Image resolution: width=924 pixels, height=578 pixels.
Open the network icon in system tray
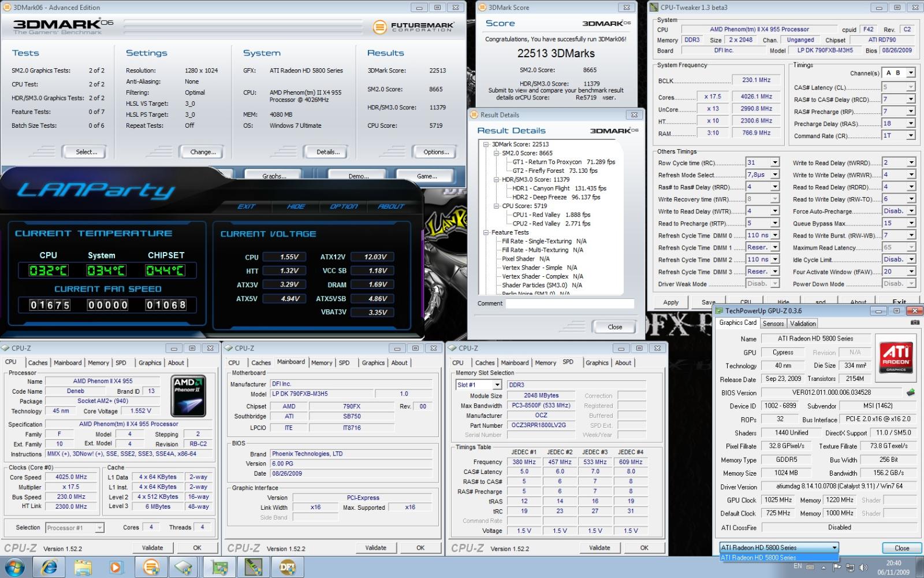(x=850, y=568)
